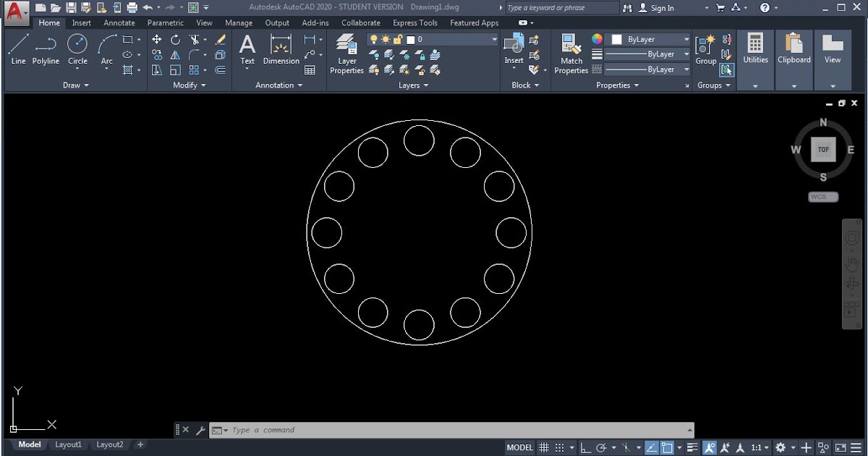
Task: Open the Express Tools tab
Action: pos(414,22)
